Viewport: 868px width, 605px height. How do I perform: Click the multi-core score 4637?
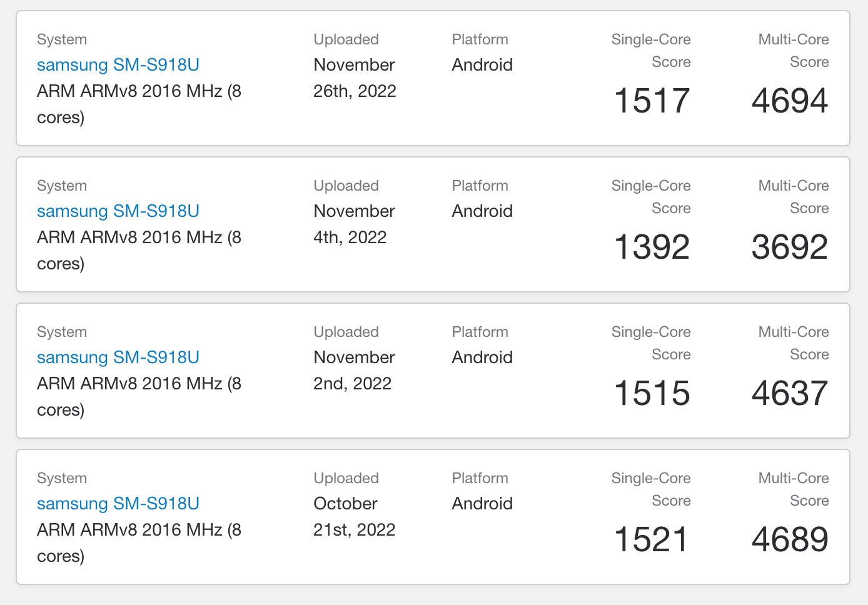point(790,393)
